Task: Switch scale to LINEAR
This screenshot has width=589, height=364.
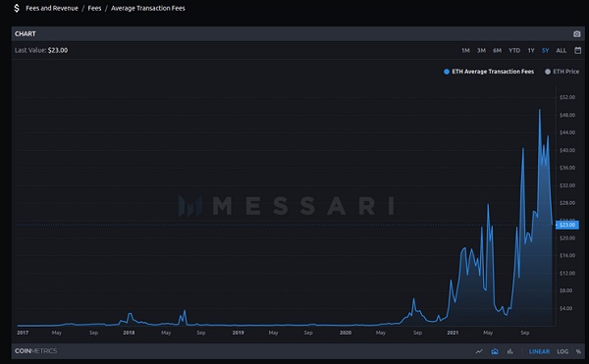Action: tap(539, 351)
